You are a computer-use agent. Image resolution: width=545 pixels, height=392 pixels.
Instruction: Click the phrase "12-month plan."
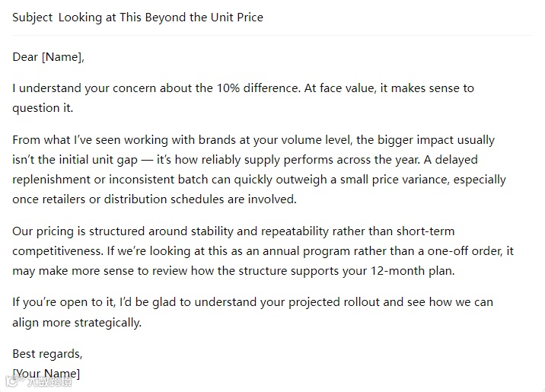click(417, 270)
